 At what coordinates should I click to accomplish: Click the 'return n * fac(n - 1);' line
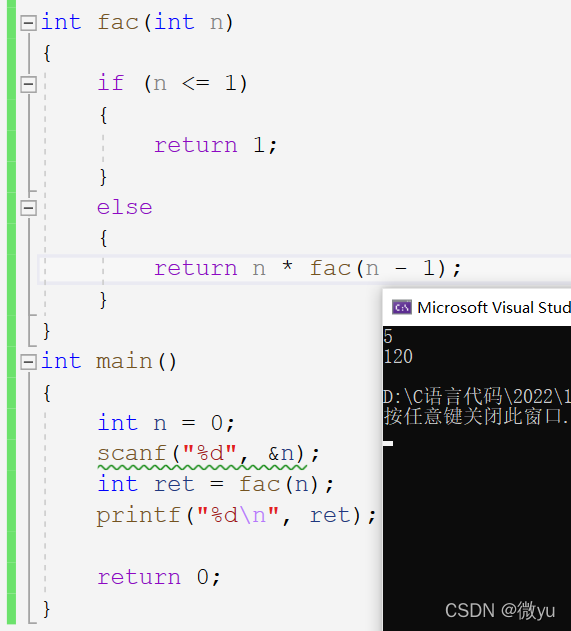(308, 268)
